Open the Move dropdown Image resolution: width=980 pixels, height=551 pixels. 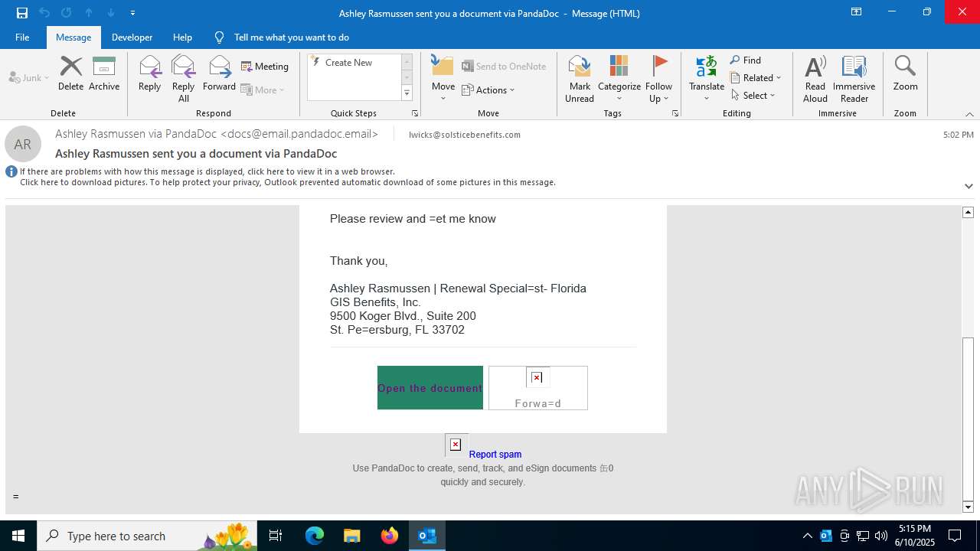443,78
